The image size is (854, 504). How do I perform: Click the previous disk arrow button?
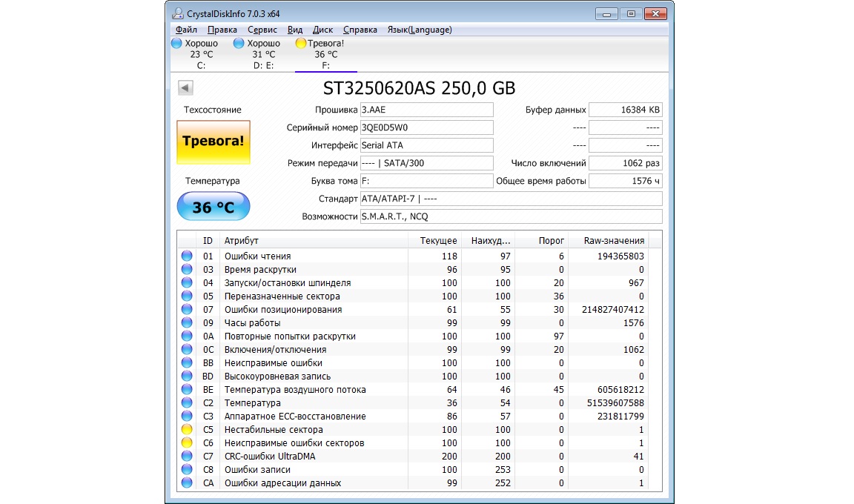tap(185, 87)
